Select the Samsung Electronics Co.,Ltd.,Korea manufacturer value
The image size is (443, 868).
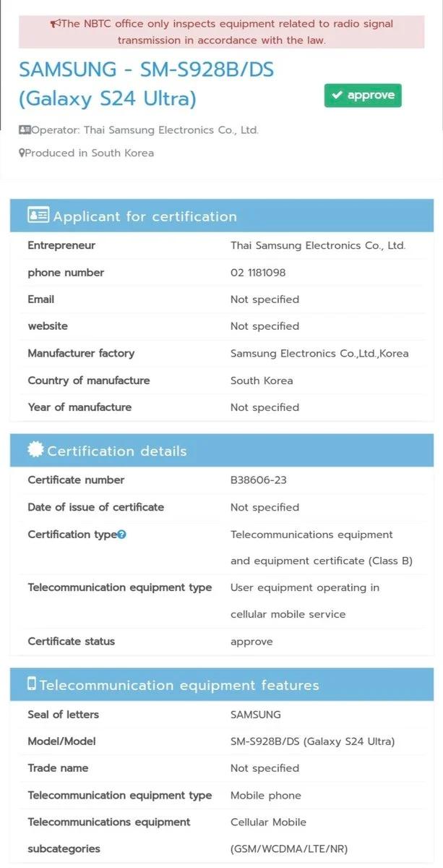pyautogui.click(x=319, y=354)
